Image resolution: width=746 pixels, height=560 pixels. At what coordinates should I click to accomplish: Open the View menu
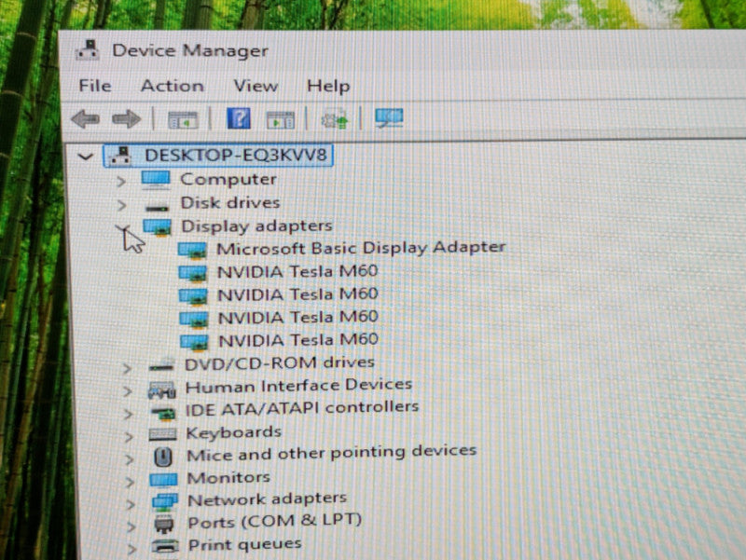coord(256,86)
